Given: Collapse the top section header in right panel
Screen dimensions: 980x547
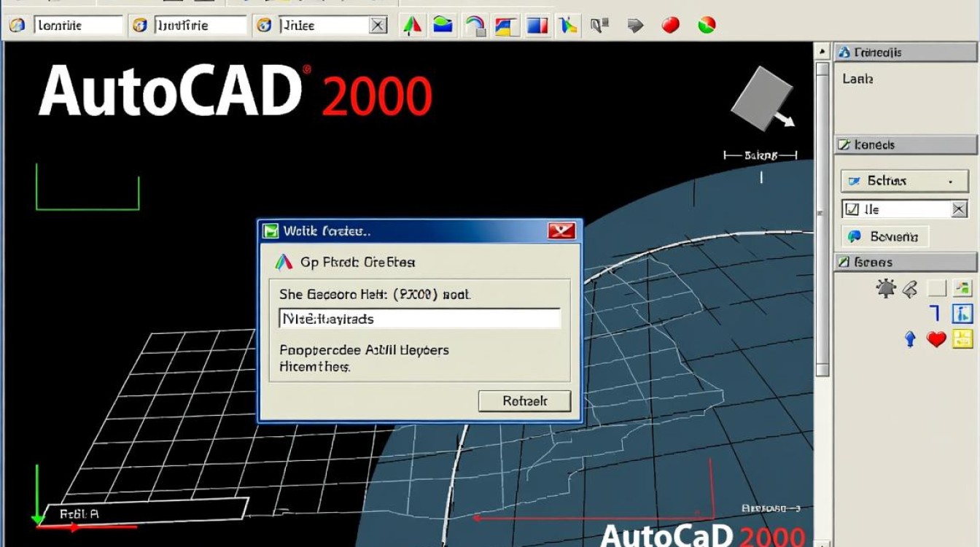Looking at the screenshot, I should click(x=905, y=53).
